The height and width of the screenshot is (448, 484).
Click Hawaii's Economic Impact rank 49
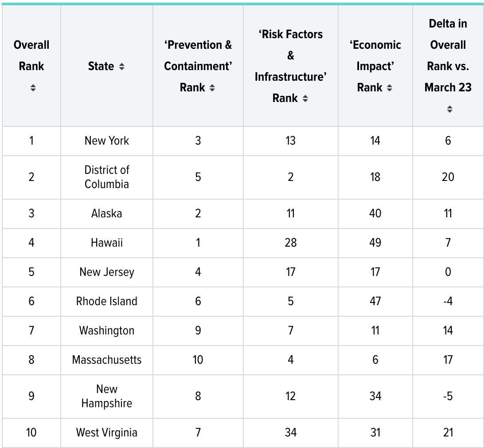click(375, 243)
